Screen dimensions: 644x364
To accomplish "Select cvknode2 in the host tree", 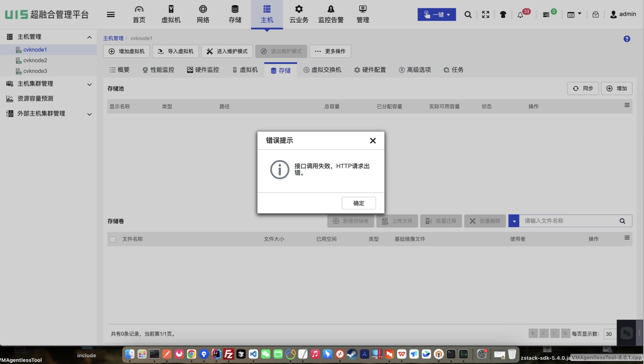I will tap(35, 61).
